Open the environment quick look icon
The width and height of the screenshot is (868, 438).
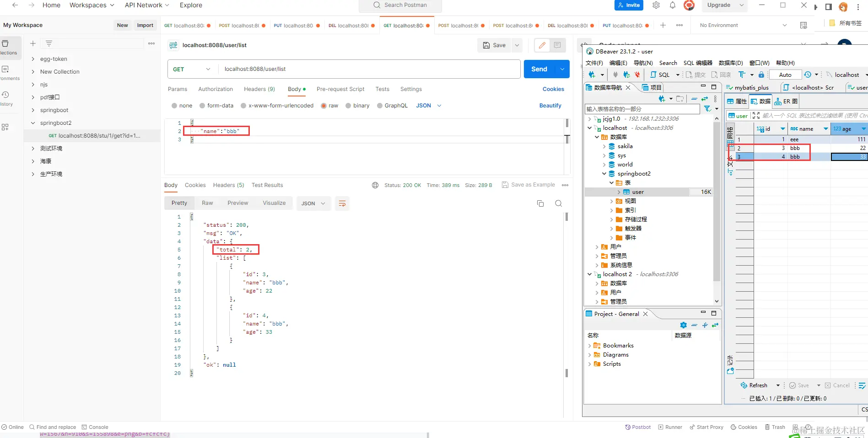point(803,25)
